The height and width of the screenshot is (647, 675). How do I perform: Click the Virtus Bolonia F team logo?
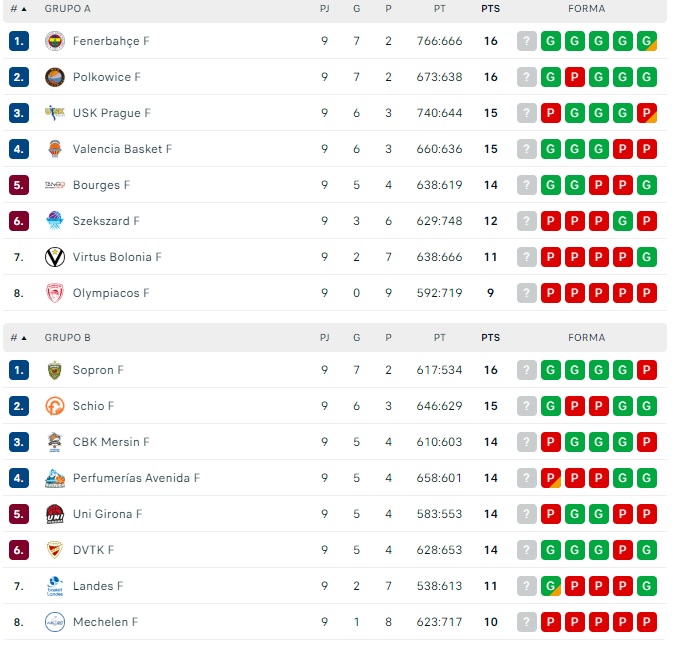55,257
